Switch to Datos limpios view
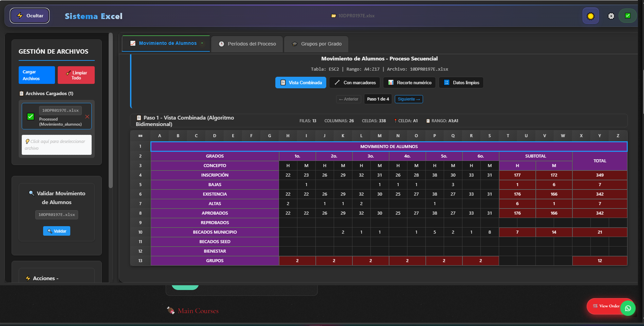 [461, 83]
